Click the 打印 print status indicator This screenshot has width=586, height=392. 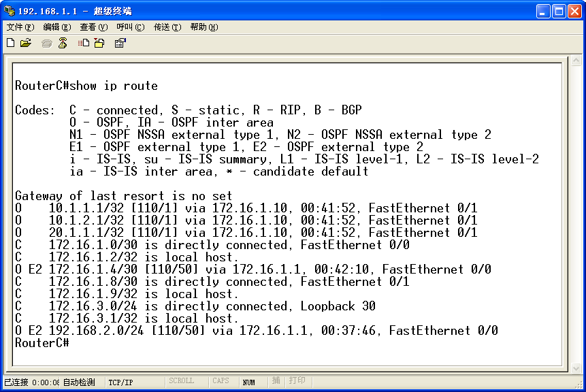click(297, 380)
